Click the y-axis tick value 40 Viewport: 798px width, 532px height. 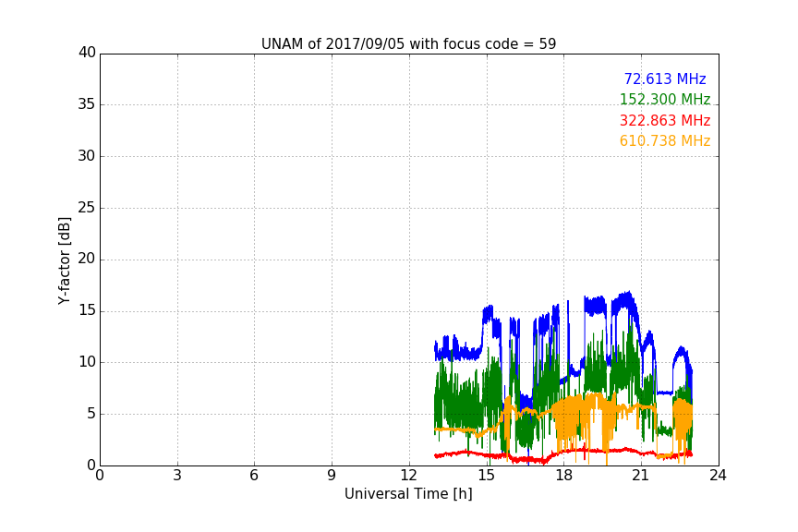coord(87,53)
